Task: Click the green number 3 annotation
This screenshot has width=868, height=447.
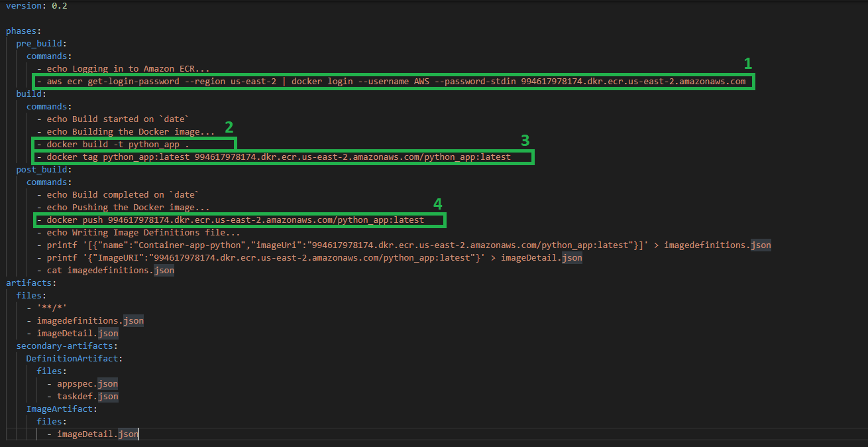Action: [525, 140]
